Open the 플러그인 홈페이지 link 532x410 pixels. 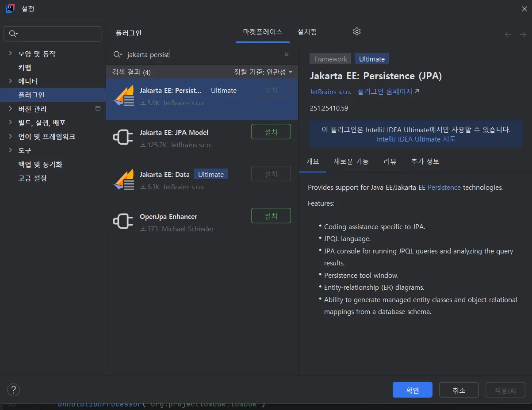[x=388, y=92]
